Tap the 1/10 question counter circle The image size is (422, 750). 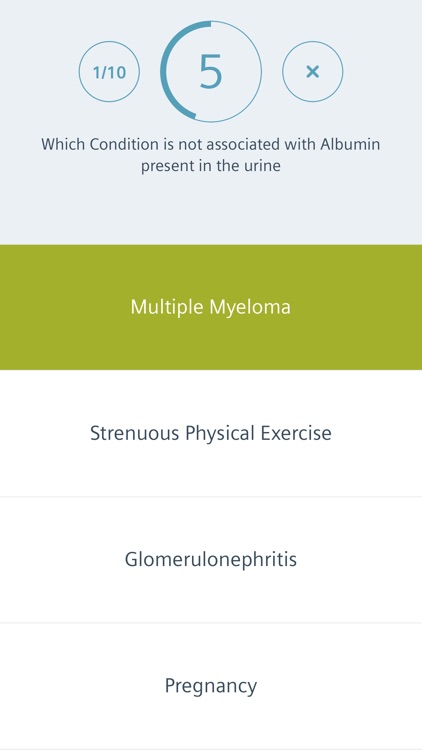tap(109, 71)
